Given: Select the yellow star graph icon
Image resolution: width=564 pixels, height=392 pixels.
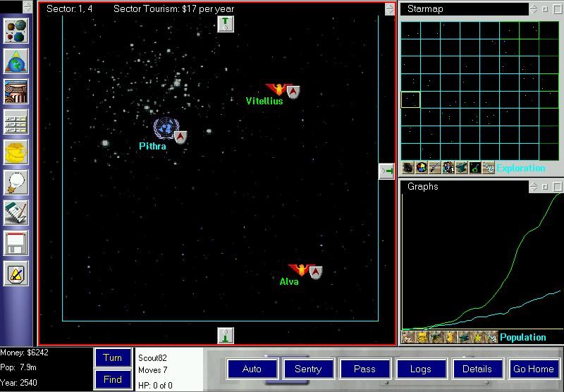Looking at the screenshot, I should click(x=477, y=337).
